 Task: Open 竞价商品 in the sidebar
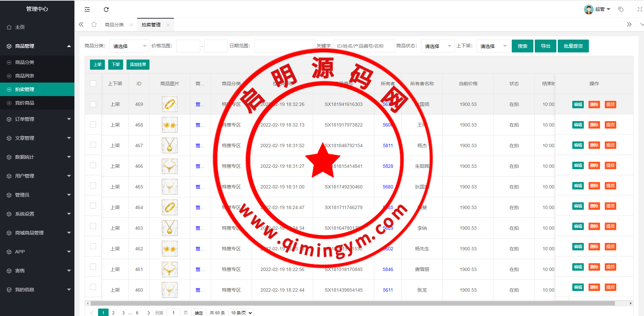pyautogui.click(x=25, y=103)
